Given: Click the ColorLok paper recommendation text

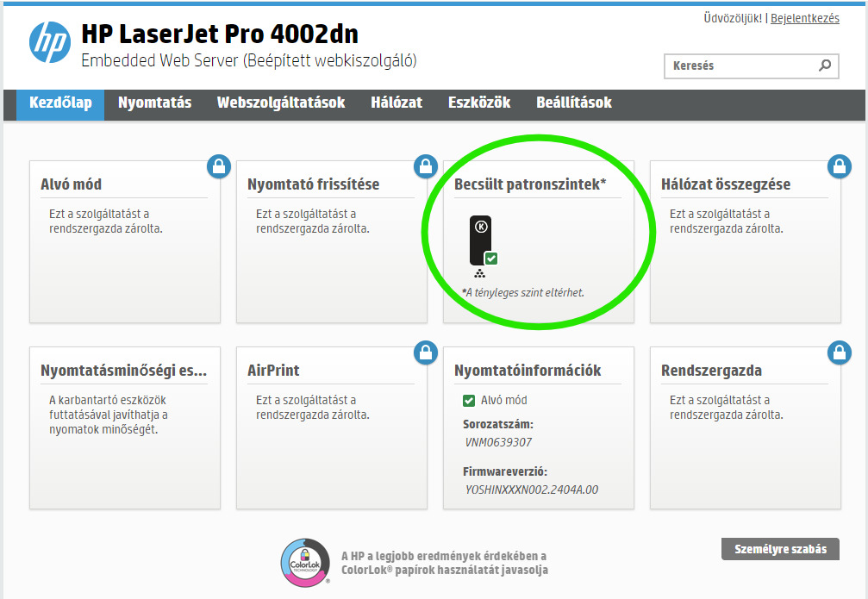Looking at the screenshot, I should click(445, 563).
